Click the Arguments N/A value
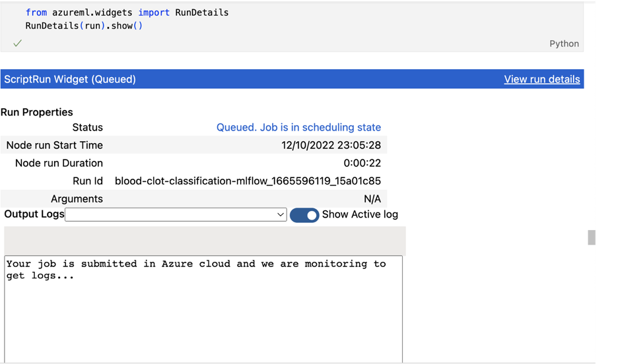The height and width of the screenshot is (364, 618). pos(372,198)
